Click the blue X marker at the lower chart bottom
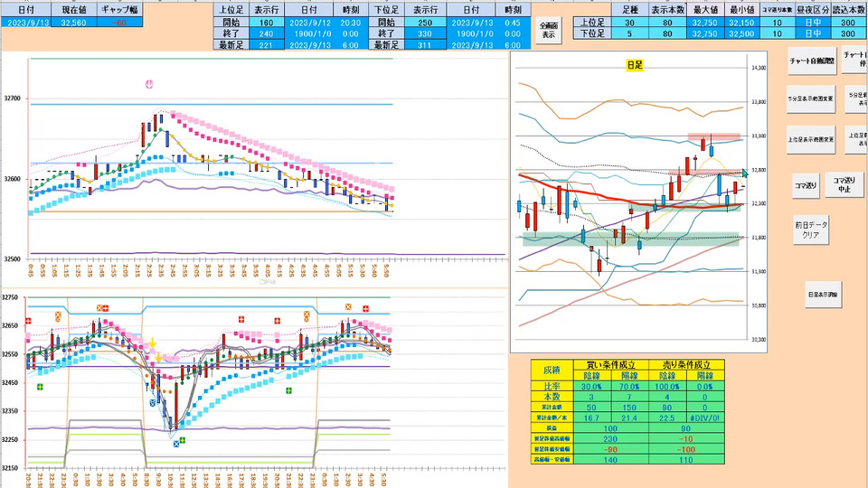This screenshot has width=868, height=488. [x=176, y=444]
